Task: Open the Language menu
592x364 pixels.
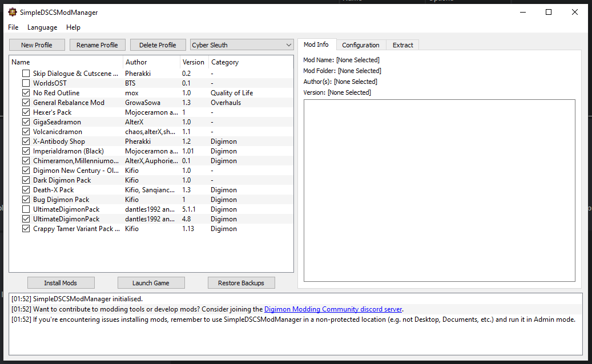Action: [x=42, y=27]
